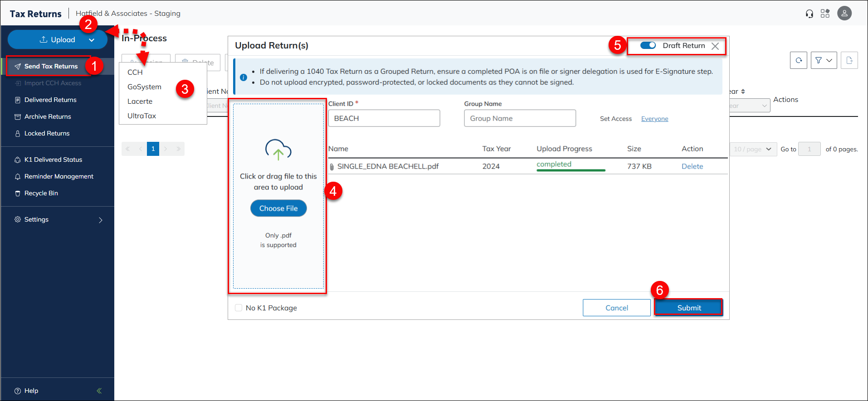Click the Submit button
The height and width of the screenshot is (401, 868).
click(x=688, y=308)
